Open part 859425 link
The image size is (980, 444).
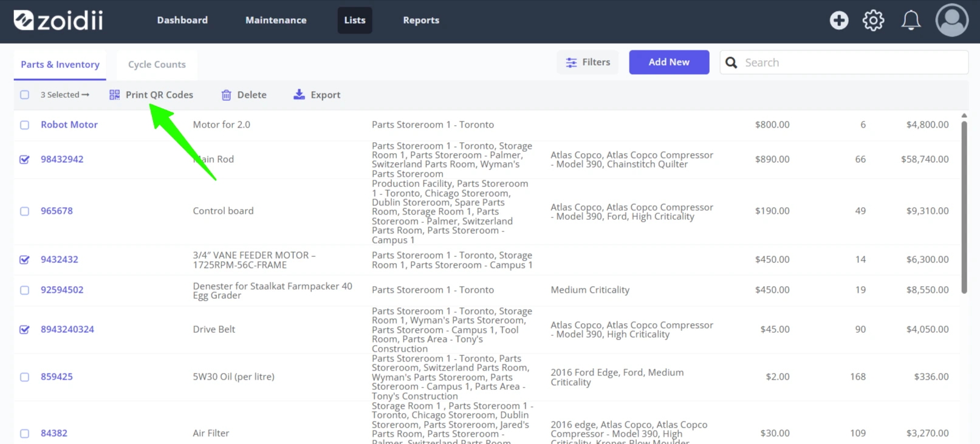tap(57, 377)
